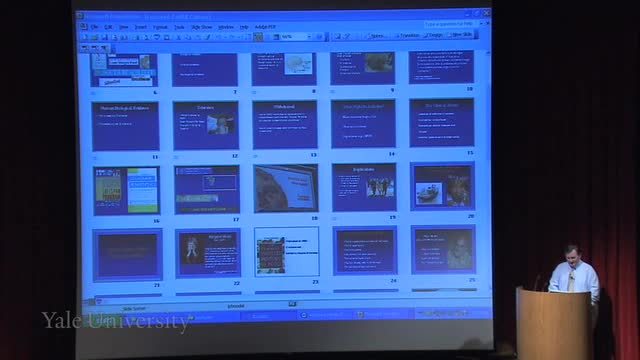Viewport: 640px width, 360px height.
Task: Open the File menu
Action: 94,27
